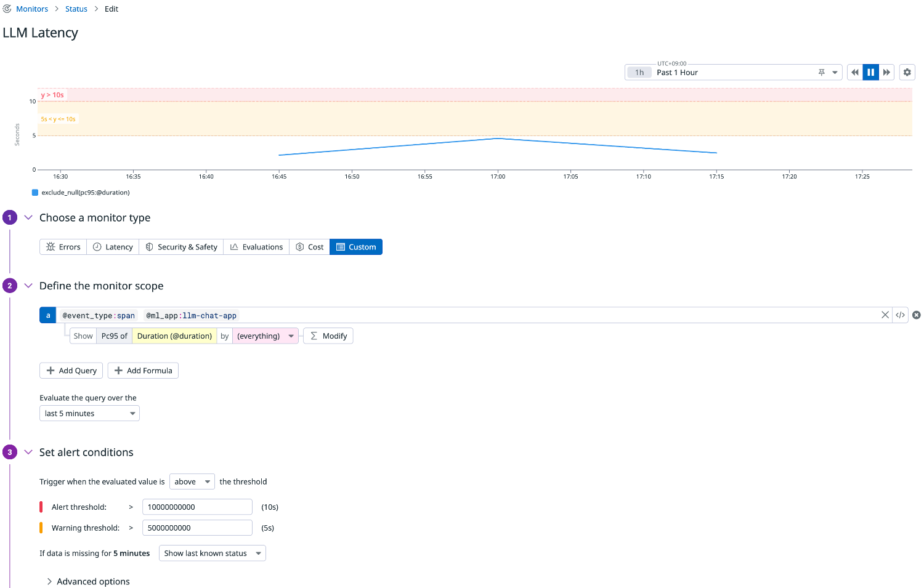Screen dimensions: 924x588
Task: Choose the Security & Safety monitor type
Action: (x=181, y=247)
